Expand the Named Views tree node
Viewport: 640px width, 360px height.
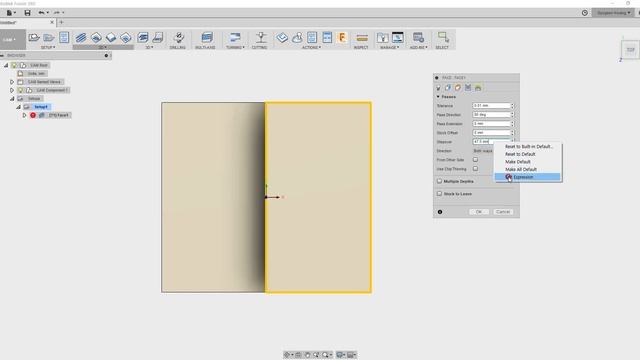(x=12, y=82)
